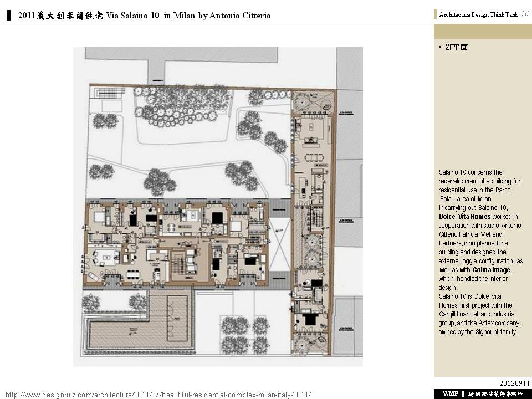The width and height of the screenshot is (532, 399).
Task: Open the designrulz.com source URL
Action: (x=158, y=395)
